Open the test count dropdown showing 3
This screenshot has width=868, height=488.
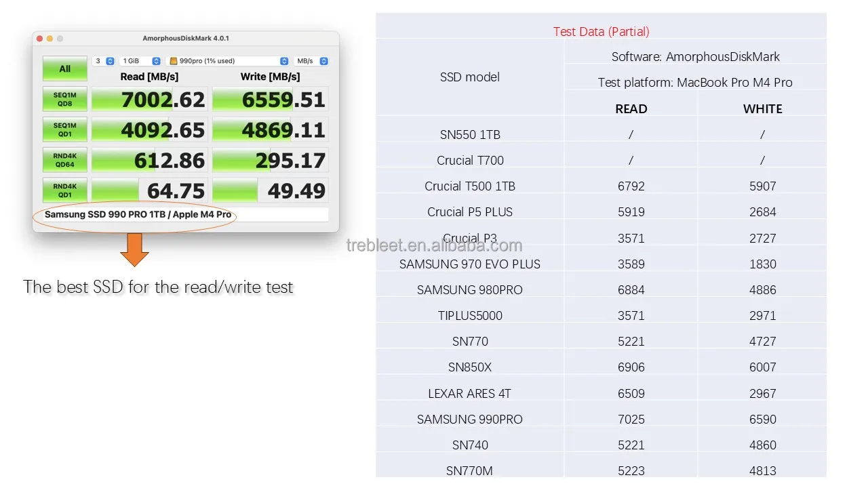(x=104, y=61)
